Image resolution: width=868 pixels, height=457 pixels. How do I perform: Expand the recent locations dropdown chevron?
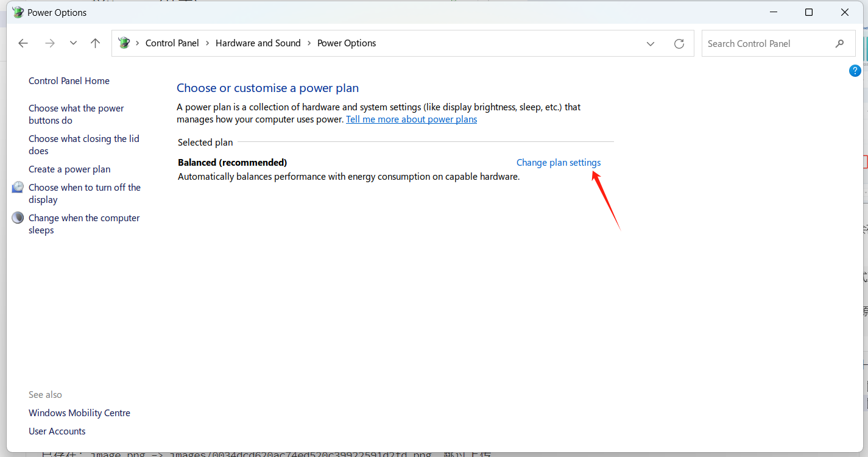73,43
